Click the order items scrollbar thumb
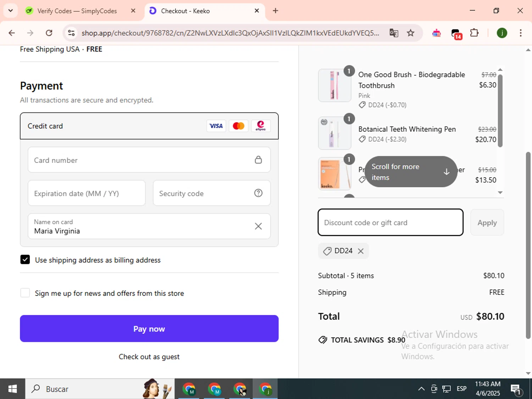This screenshot has width=532, height=399. pyautogui.click(x=500, y=110)
